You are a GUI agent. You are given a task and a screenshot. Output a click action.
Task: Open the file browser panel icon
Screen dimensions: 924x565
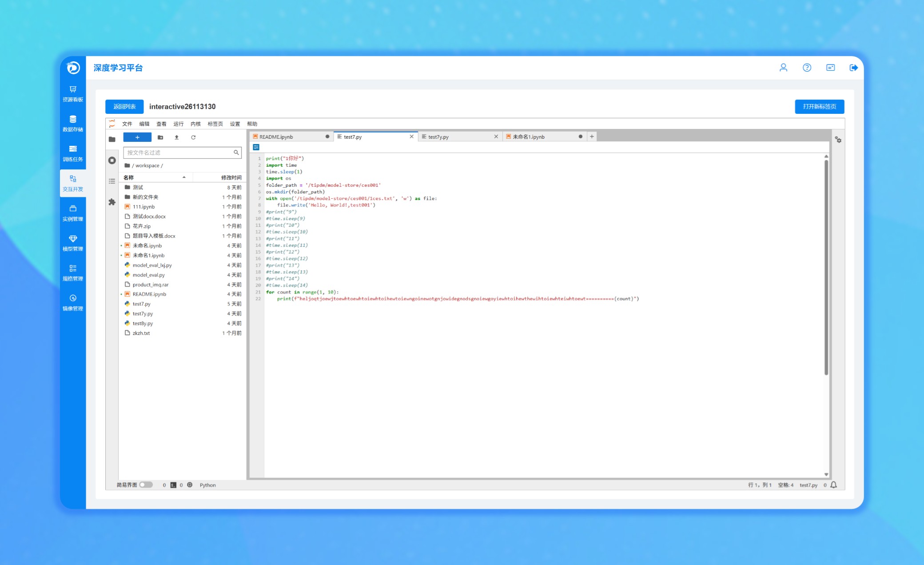[x=112, y=139]
